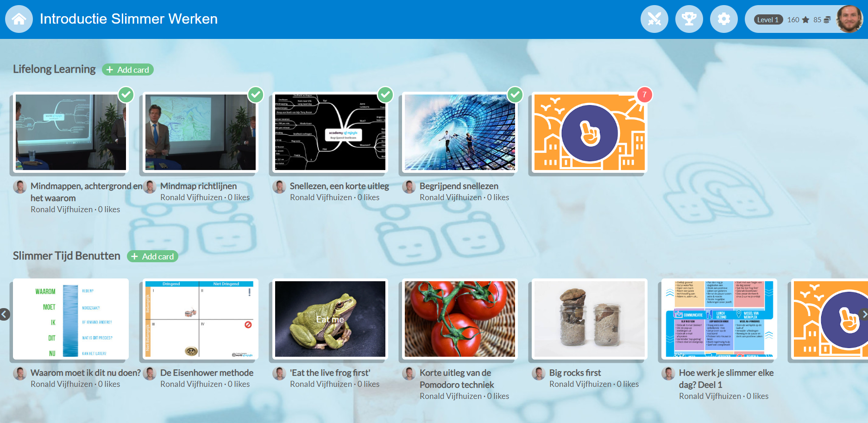868x423 pixels.
Task: Click completed checkmark on Begrijpend snellezen card
Action: pyautogui.click(x=515, y=95)
